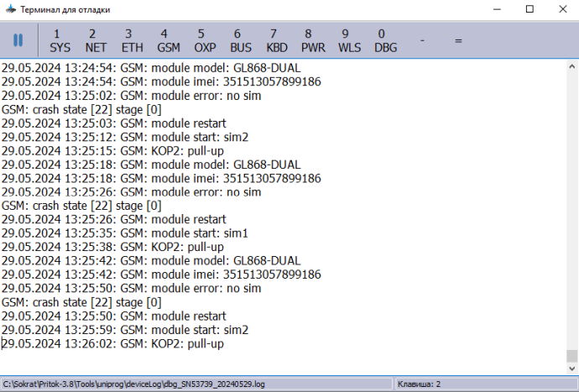
Task: Click the 13:25:18 module model log line
Action: click(151, 165)
